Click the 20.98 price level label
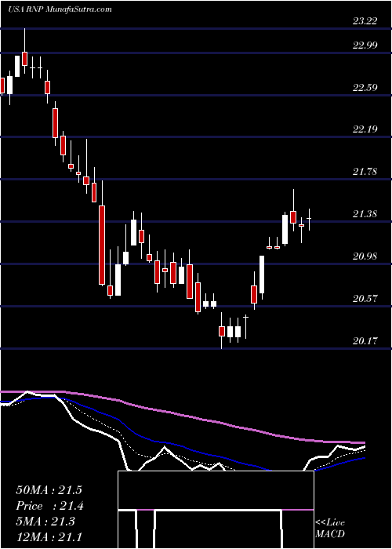This screenshot has height=549, width=392. [x=365, y=256]
